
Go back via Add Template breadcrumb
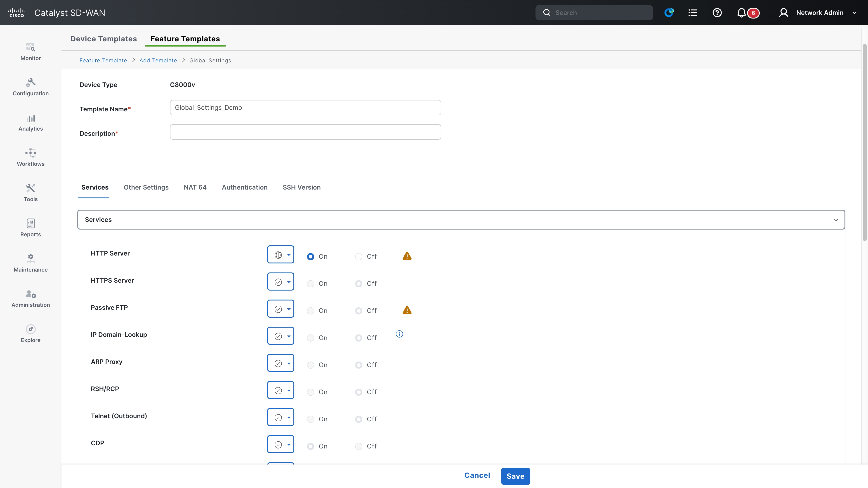158,60
